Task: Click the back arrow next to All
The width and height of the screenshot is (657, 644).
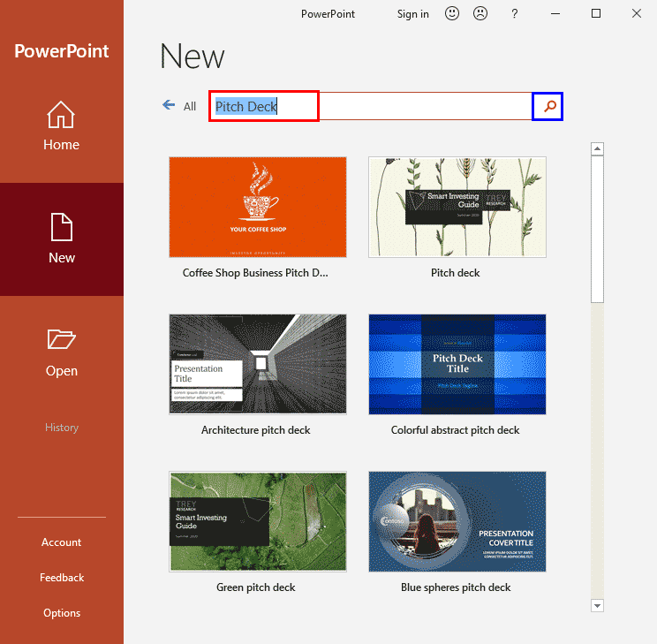Action: (x=169, y=105)
